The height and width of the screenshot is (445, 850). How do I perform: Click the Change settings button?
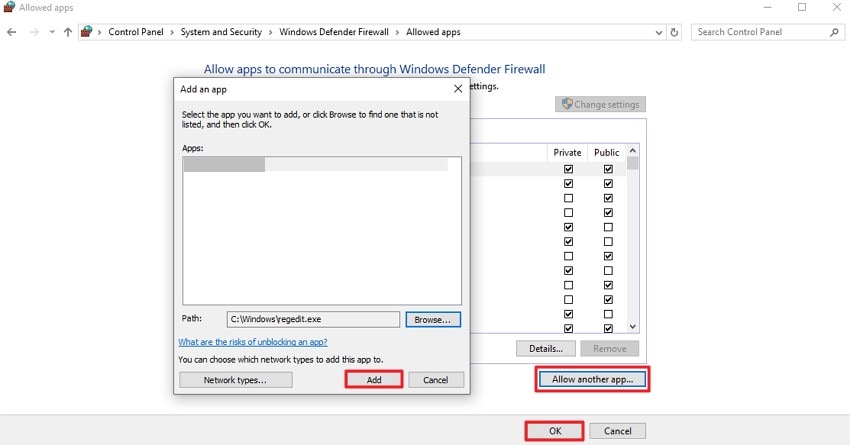point(600,104)
